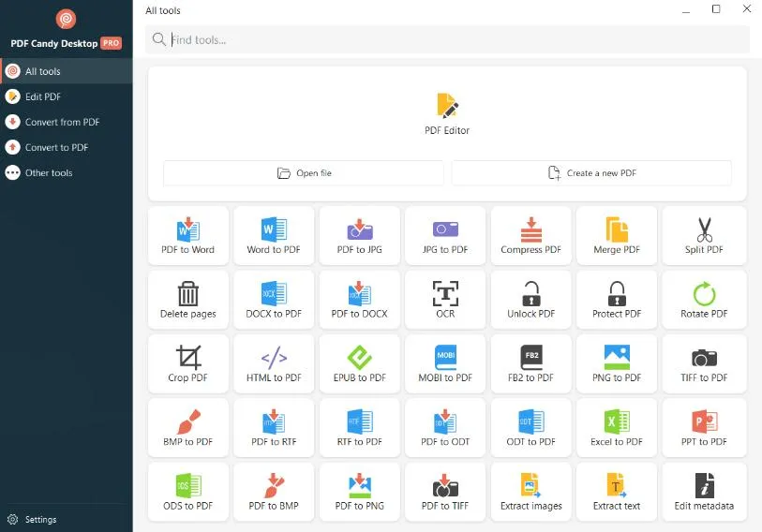Image resolution: width=762 pixels, height=532 pixels.
Task: Select DOCX to PDF conversion
Action: coord(274,300)
